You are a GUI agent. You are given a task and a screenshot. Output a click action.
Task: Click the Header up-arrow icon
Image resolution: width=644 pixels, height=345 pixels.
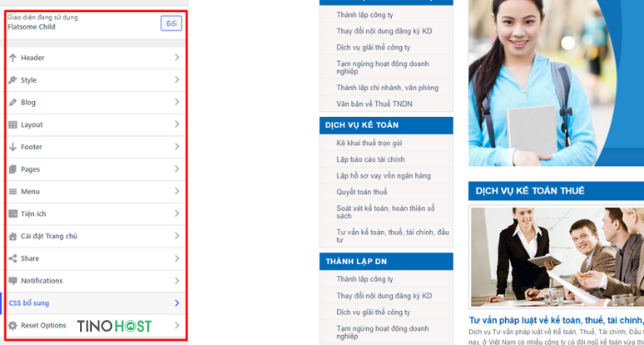tap(13, 58)
